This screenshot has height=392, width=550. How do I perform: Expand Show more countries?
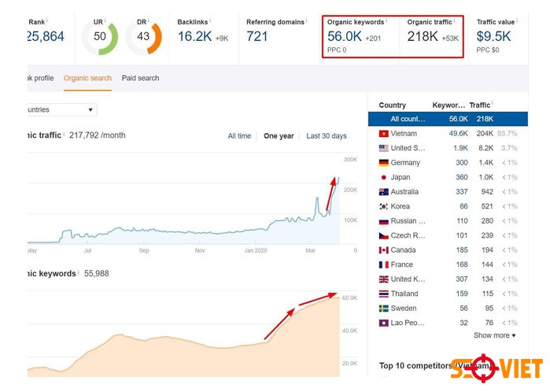click(495, 335)
